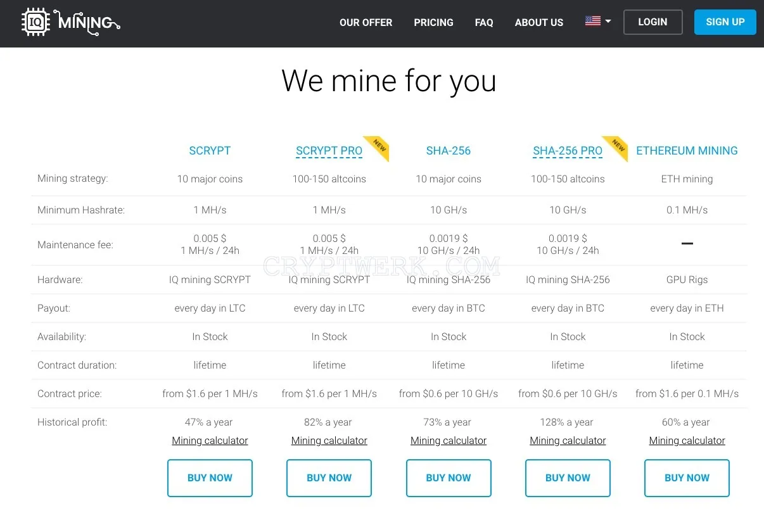Image resolution: width=764 pixels, height=532 pixels.
Task: Buy the SHA-256 contract now
Action: [x=449, y=478]
